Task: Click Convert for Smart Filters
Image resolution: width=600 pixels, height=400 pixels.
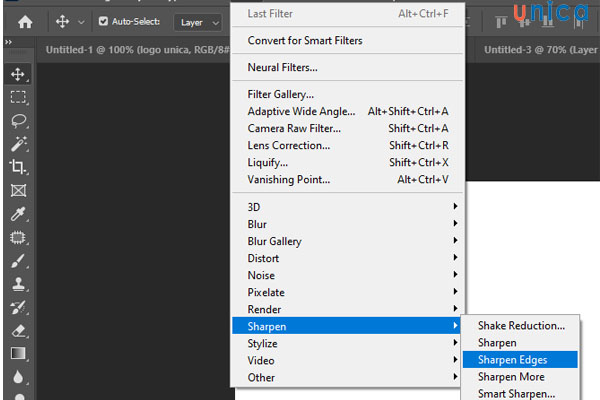Action: [305, 41]
